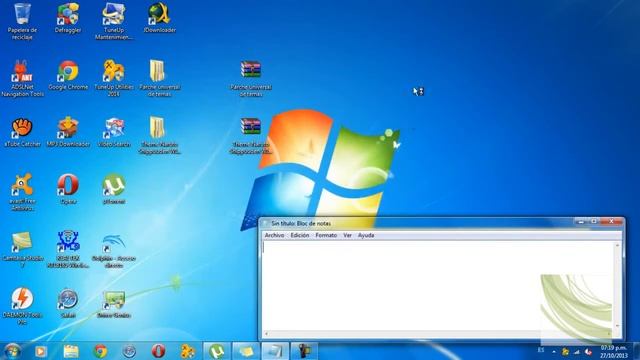
Task: Open the ES language indicator in tray
Action: pyautogui.click(x=541, y=351)
